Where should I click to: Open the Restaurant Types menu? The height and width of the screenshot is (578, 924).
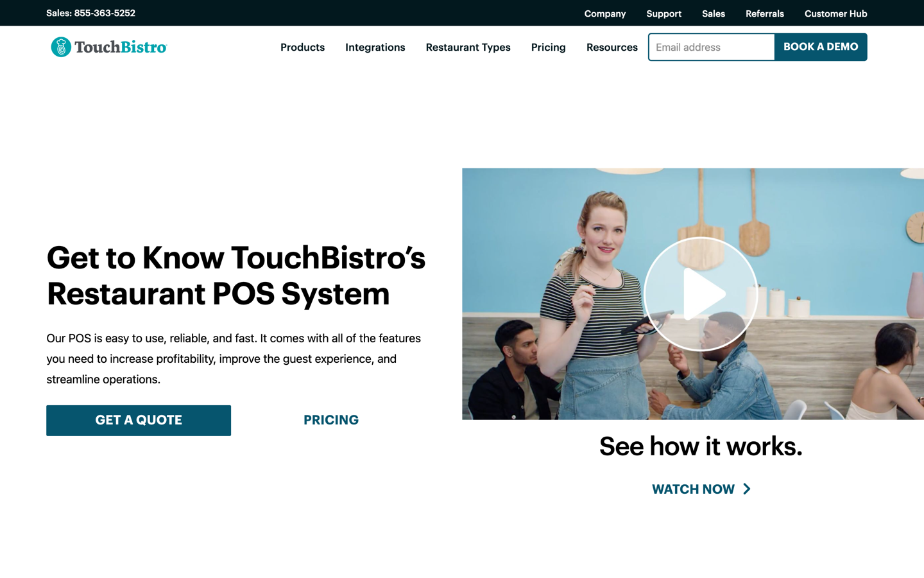468,47
